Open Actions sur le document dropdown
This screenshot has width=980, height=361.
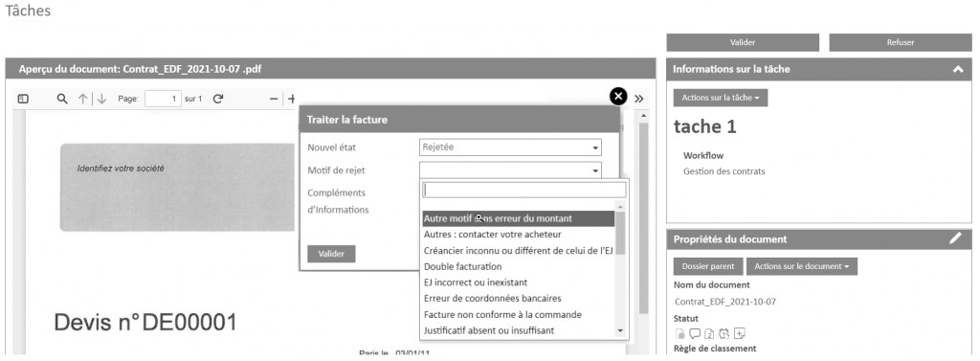click(x=802, y=266)
